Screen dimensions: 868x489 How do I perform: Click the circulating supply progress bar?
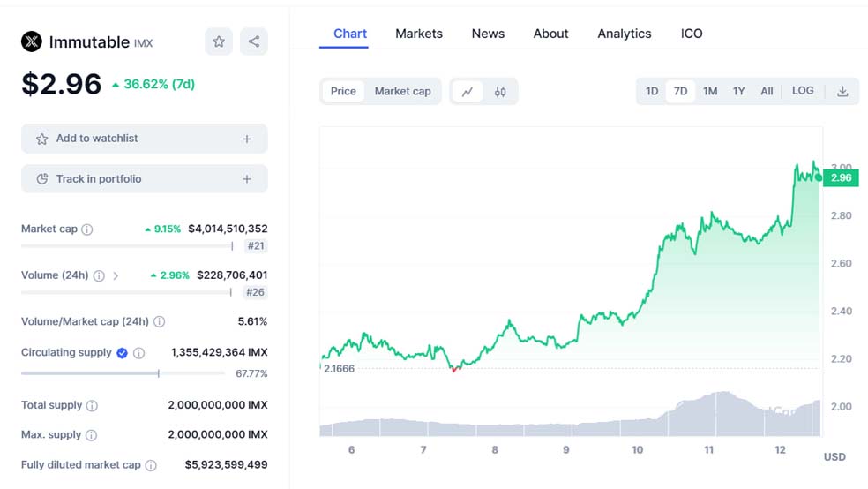click(123, 373)
